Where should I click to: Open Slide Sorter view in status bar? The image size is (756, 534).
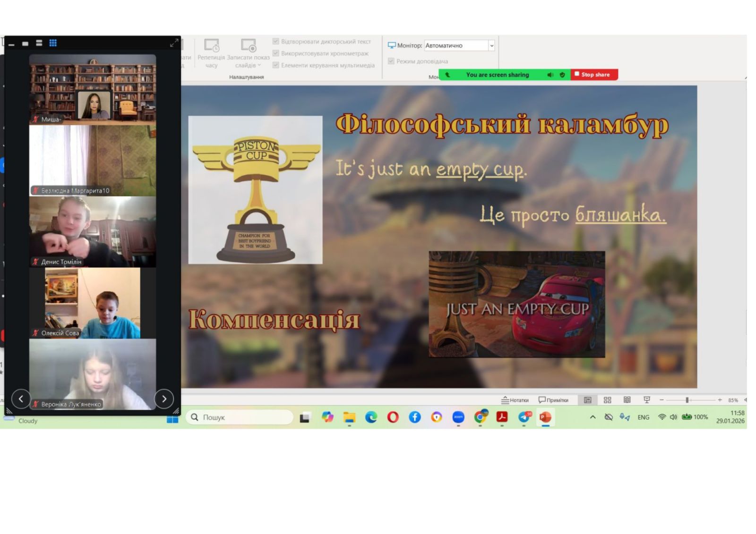[x=607, y=400]
